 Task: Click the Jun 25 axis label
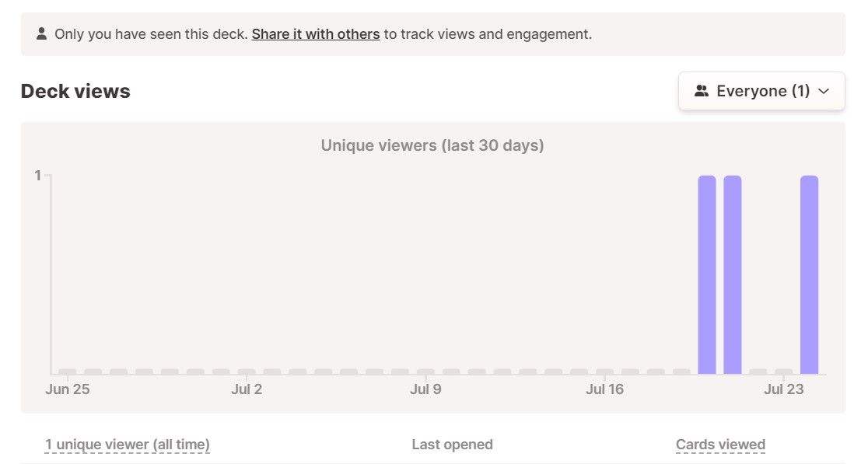pos(68,389)
